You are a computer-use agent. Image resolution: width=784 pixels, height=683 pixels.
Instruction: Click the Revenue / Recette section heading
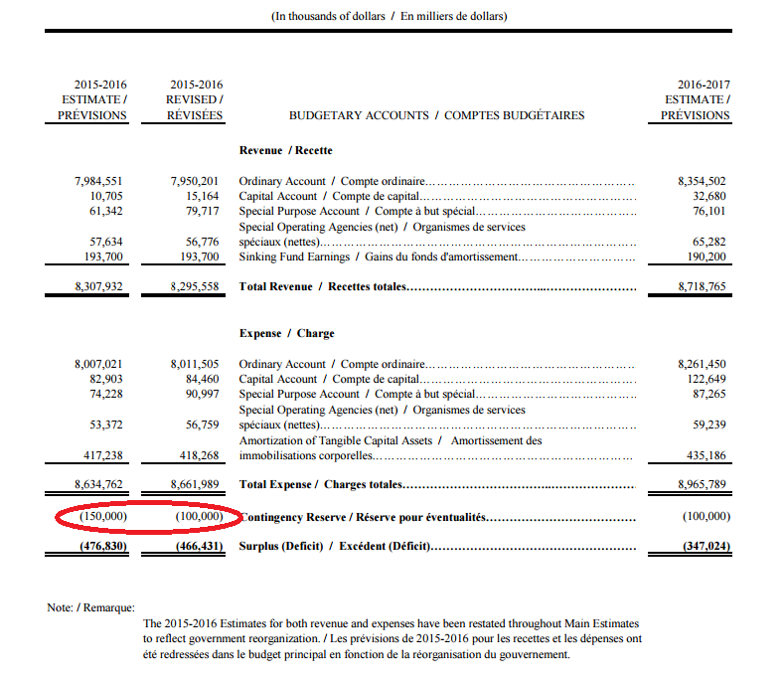pyautogui.click(x=285, y=150)
